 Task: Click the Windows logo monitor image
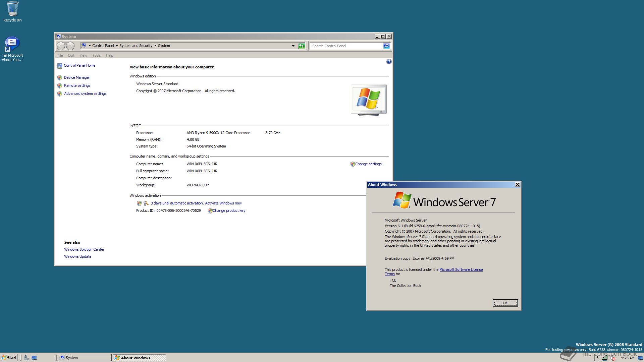pos(369,100)
